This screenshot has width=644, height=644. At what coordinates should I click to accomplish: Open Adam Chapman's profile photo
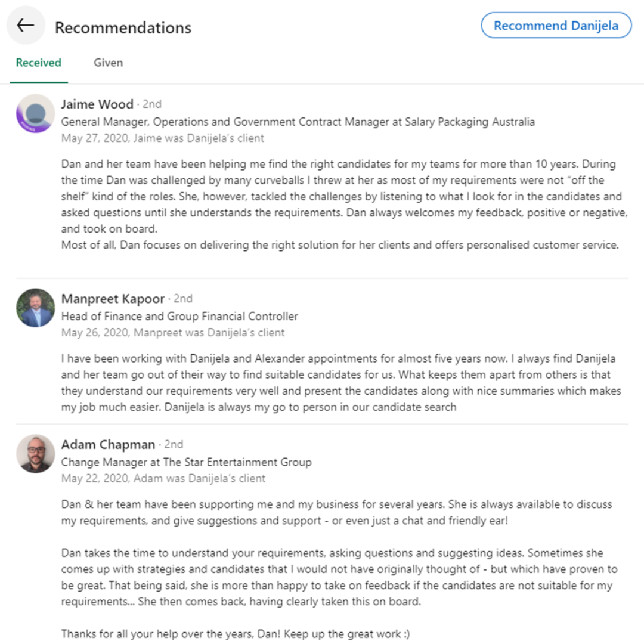35,453
